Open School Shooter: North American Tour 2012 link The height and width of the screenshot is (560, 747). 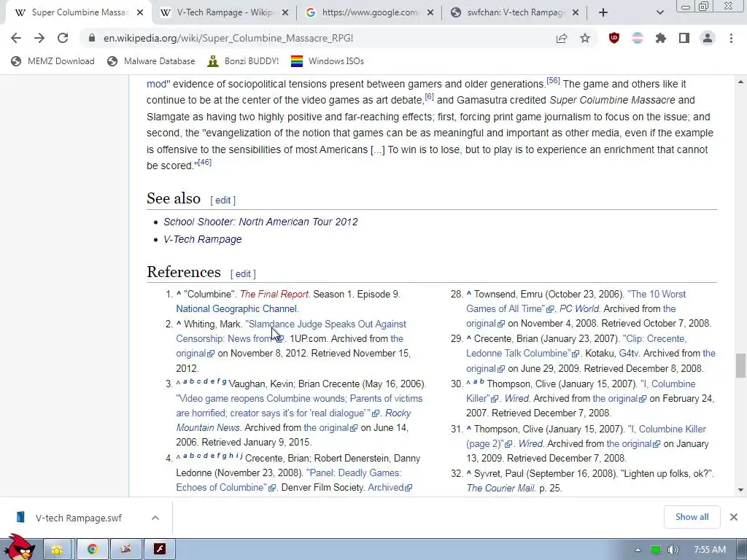pyautogui.click(x=260, y=222)
